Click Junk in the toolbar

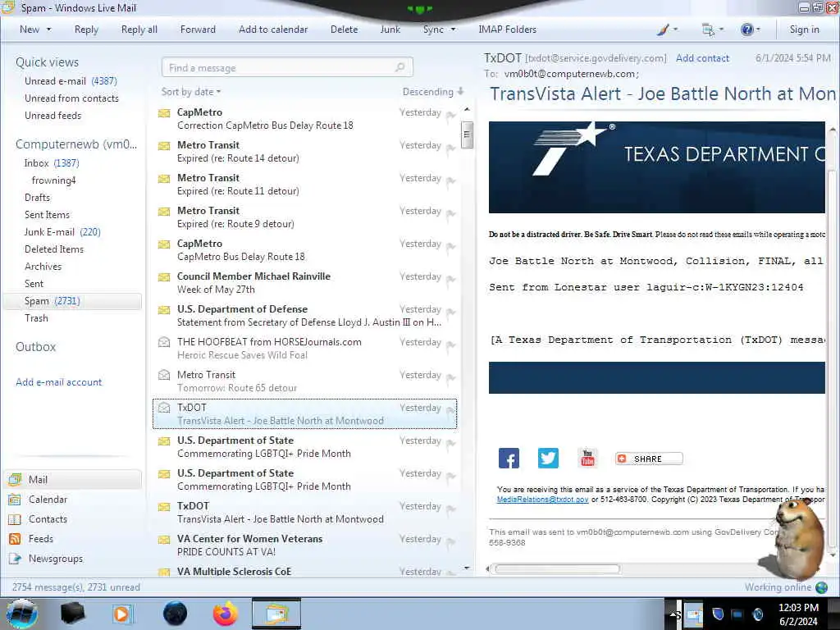coord(390,30)
